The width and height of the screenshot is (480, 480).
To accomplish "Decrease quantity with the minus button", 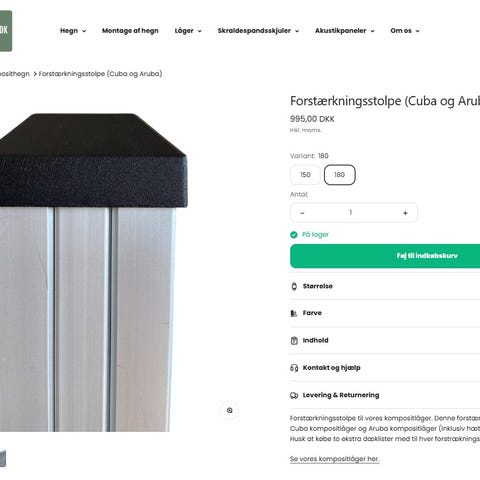I will 302,213.
